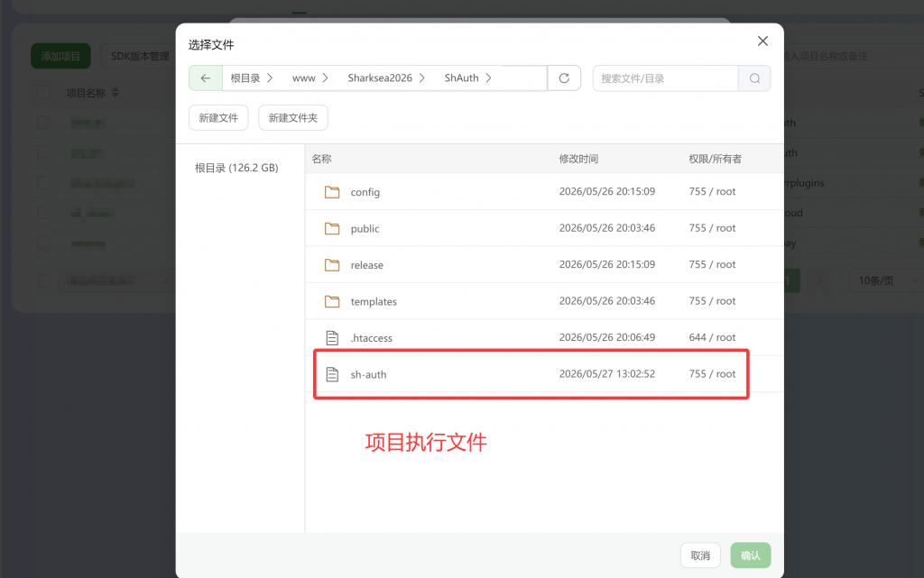
Task: Click sh-auth permission 755 / root
Action: click(x=712, y=373)
